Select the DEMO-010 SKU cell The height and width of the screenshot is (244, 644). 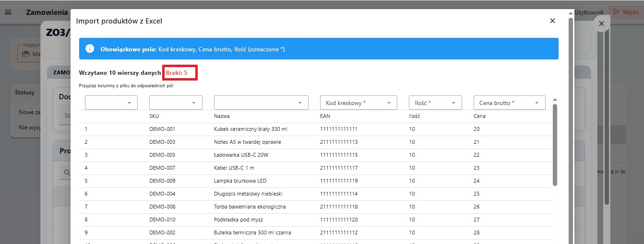pos(162,220)
